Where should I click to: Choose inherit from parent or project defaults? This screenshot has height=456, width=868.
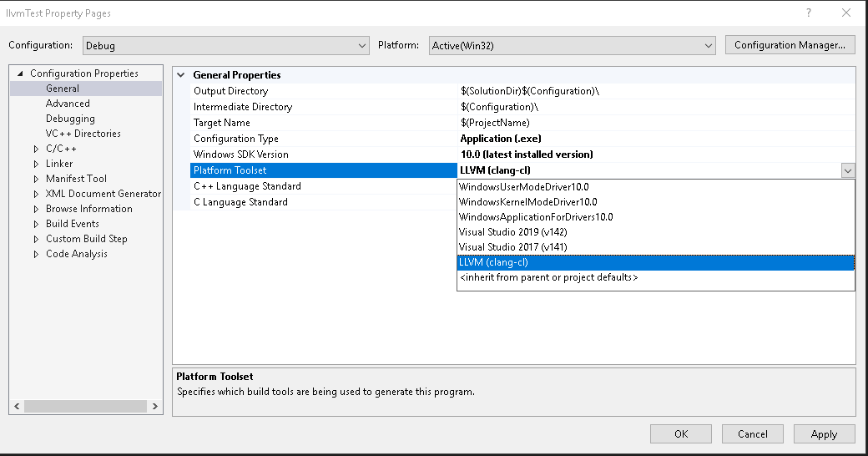point(656,277)
